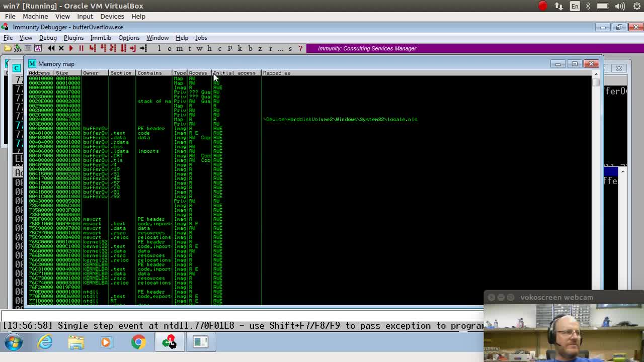Screen dimensions: 644x362
Task: Open a file with the folder toolbar icon
Action: coord(7,48)
